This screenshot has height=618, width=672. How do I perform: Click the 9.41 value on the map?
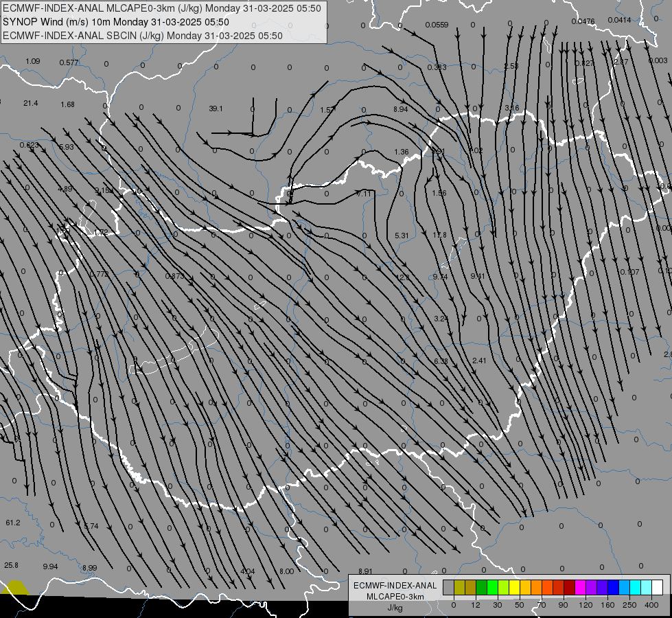click(478, 276)
